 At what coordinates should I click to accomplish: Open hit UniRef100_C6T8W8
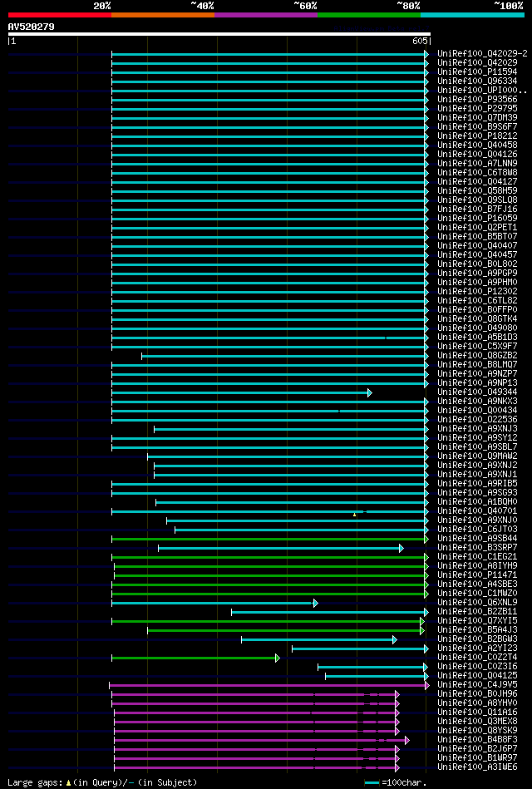(x=477, y=173)
